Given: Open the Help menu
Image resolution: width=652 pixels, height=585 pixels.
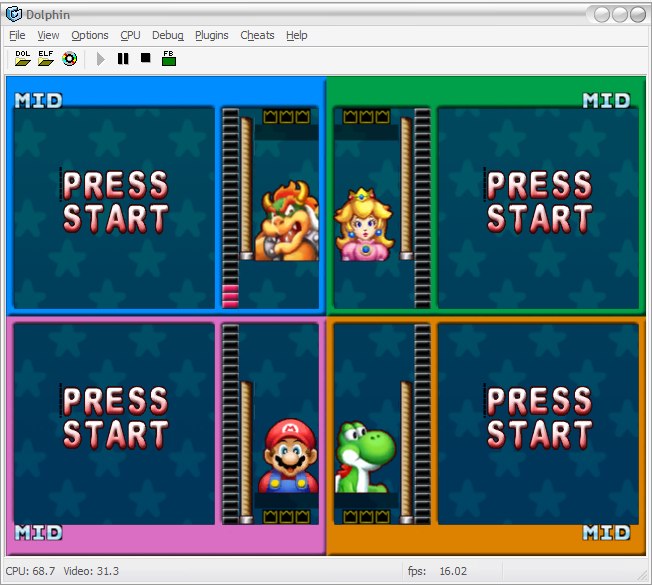Looking at the screenshot, I should pos(296,35).
